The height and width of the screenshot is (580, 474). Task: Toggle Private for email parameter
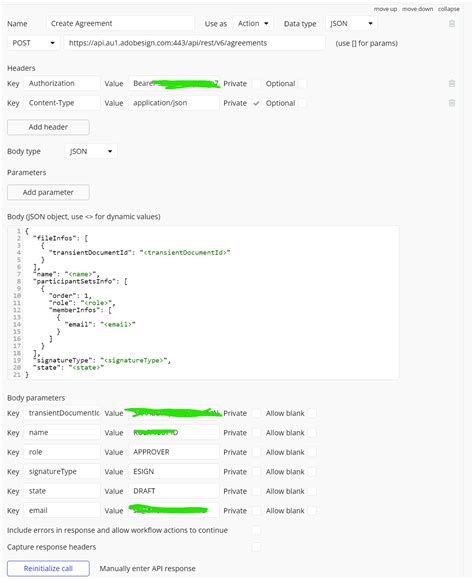click(x=256, y=511)
